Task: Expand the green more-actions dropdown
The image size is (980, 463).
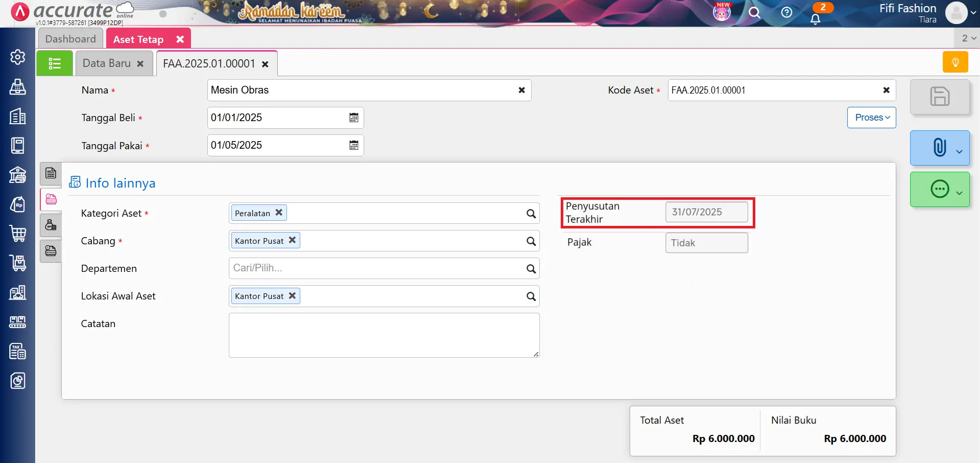Action: 959,193
